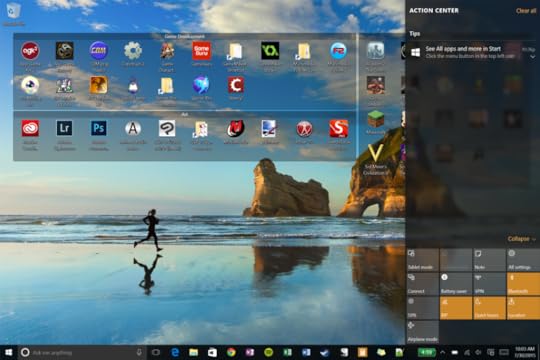
Task: Open the red S icon in Art group
Action: pos(338,128)
